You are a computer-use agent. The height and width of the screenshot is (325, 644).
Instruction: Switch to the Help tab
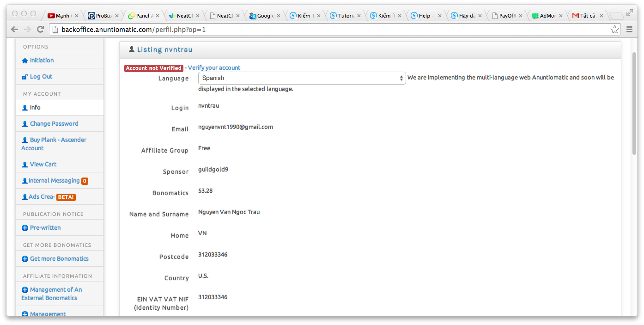426,16
